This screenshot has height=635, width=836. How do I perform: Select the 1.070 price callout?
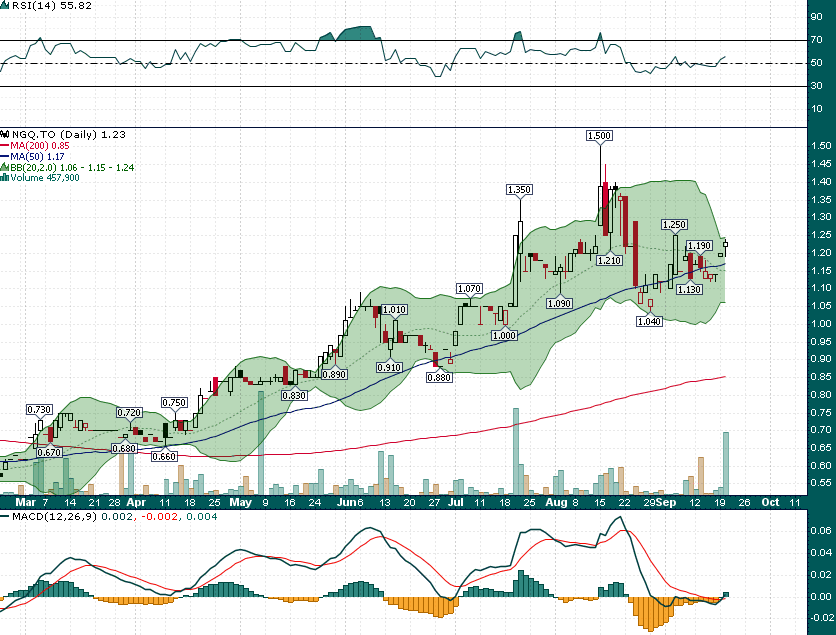(469, 288)
